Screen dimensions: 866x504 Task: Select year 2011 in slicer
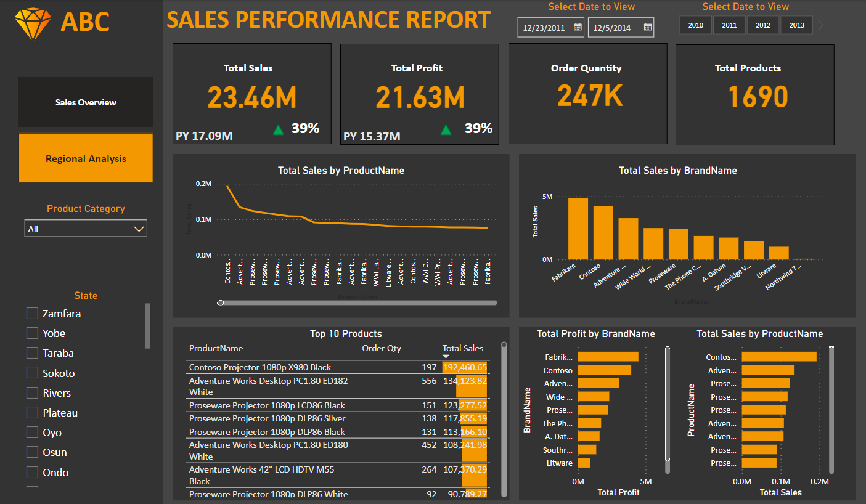(x=729, y=25)
